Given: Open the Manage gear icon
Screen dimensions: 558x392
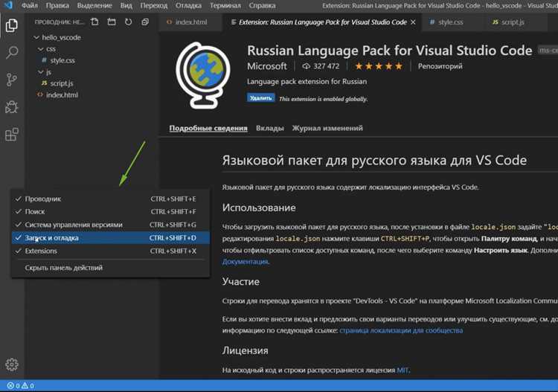Looking at the screenshot, I should [x=12, y=364].
